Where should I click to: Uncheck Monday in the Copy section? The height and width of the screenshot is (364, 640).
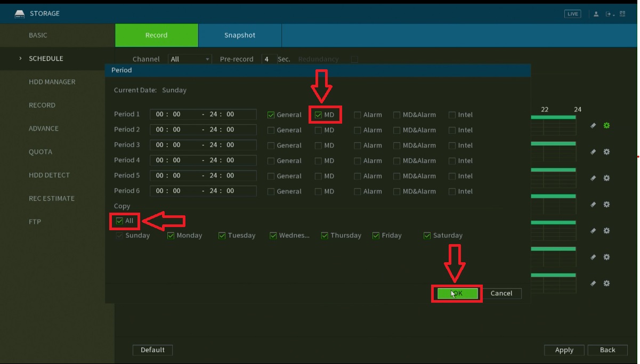point(171,236)
